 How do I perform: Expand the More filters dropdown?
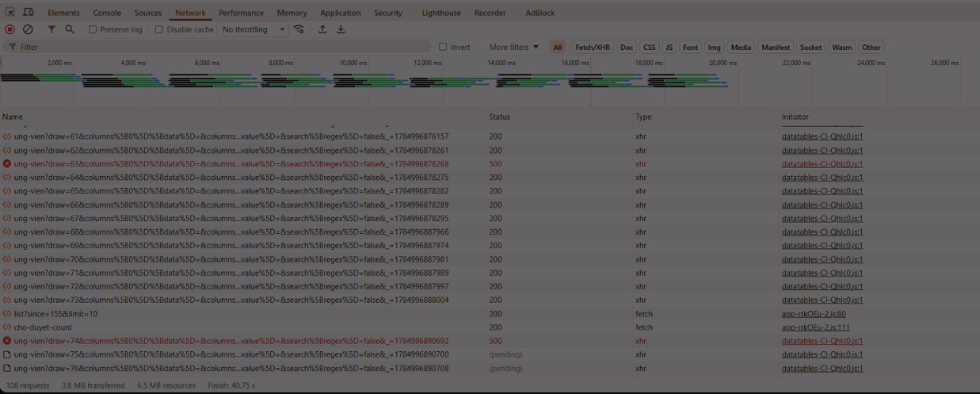513,48
